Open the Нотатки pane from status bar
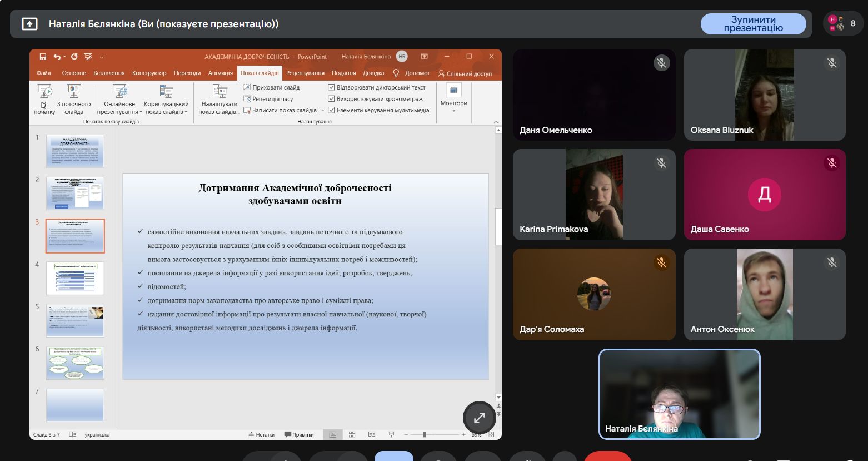 [261, 434]
